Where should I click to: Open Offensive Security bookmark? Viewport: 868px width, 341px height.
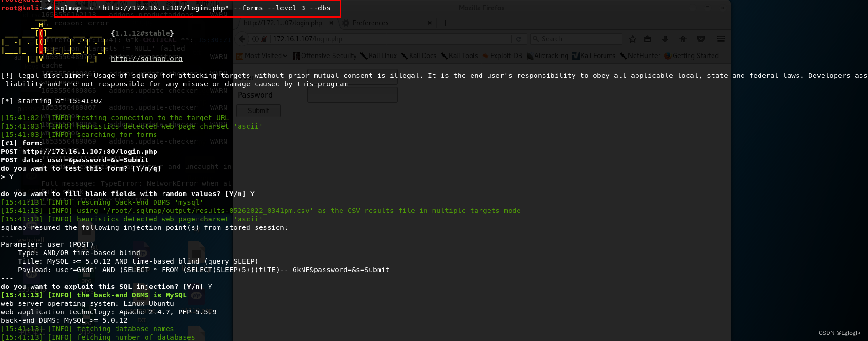click(325, 56)
